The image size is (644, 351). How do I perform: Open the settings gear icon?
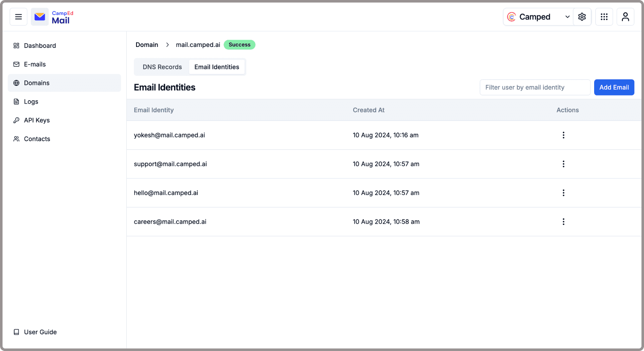582,17
